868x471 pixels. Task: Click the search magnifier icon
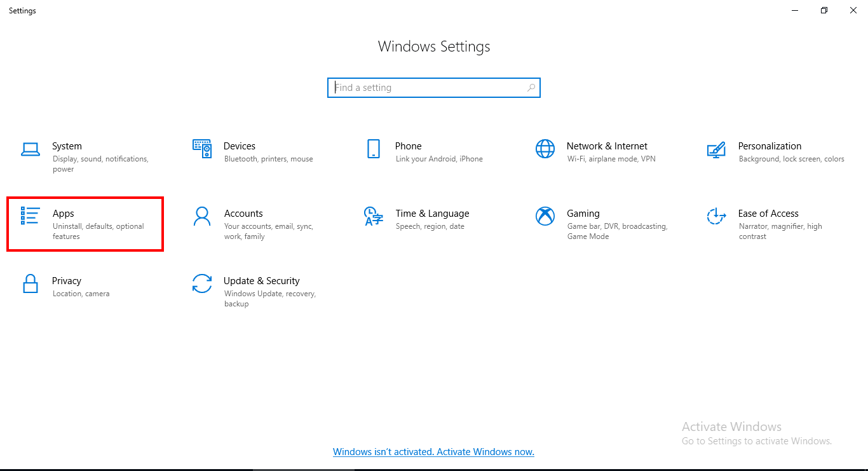(x=531, y=88)
